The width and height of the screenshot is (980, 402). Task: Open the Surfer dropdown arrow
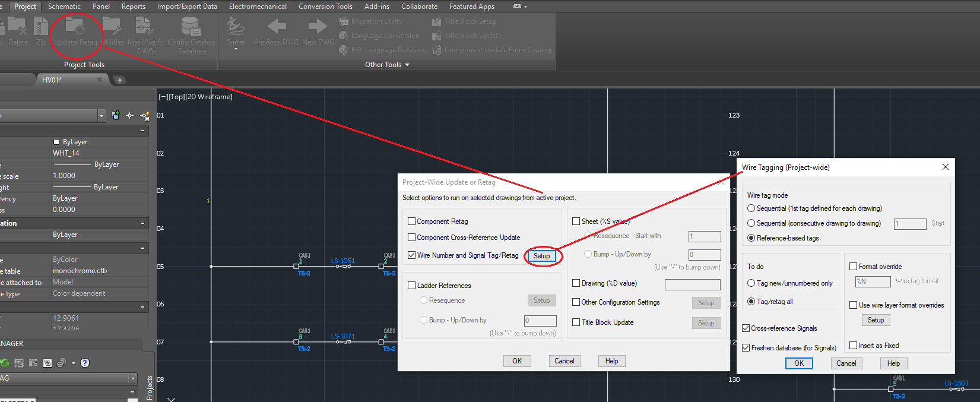point(236,49)
